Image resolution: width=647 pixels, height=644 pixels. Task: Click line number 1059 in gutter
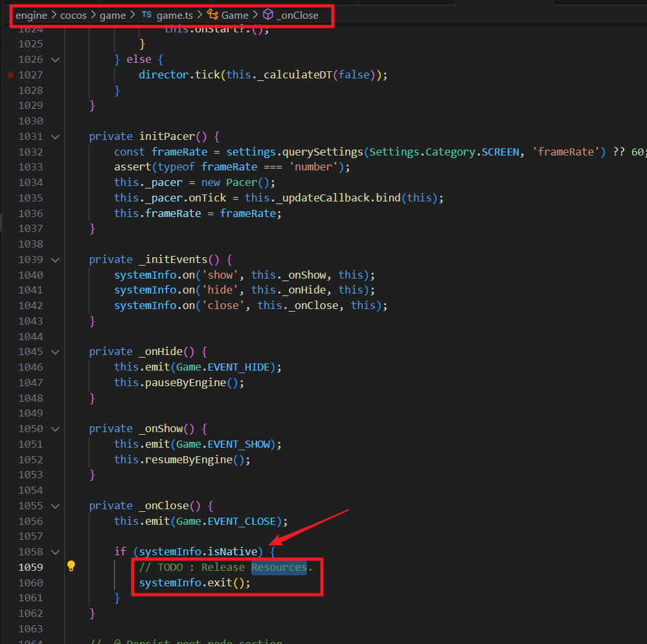coord(30,567)
